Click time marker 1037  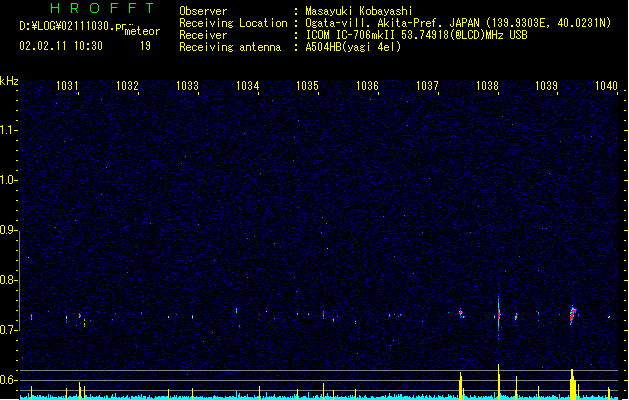click(427, 86)
